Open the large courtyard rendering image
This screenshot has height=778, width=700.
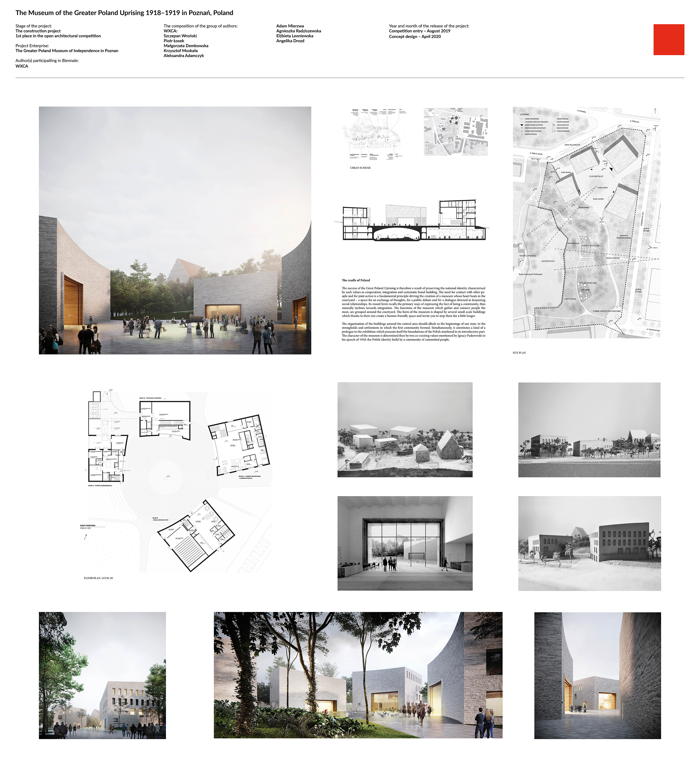[x=175, y=231]
